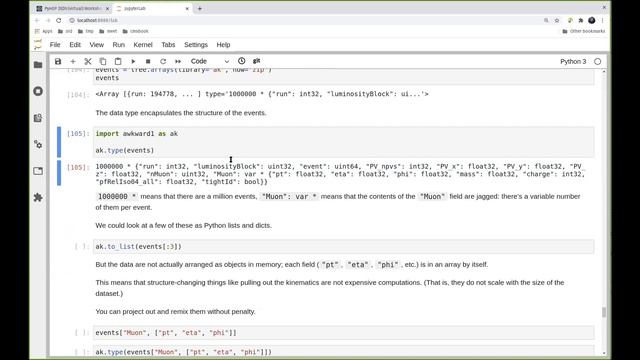This screenshot has height=360, width=640.
Task: Open the Property Inspector gears sidebar icon
Action: (x=38, y=144)
